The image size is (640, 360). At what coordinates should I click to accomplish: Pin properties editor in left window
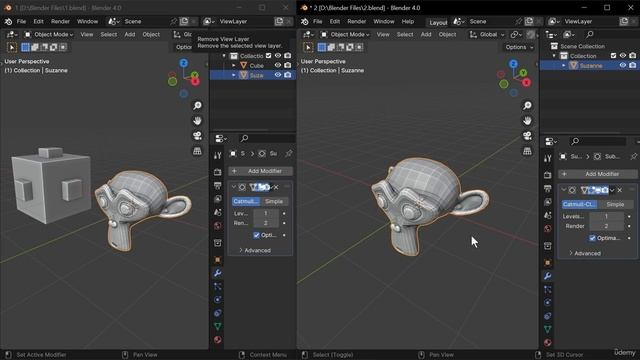coord(289,153)
